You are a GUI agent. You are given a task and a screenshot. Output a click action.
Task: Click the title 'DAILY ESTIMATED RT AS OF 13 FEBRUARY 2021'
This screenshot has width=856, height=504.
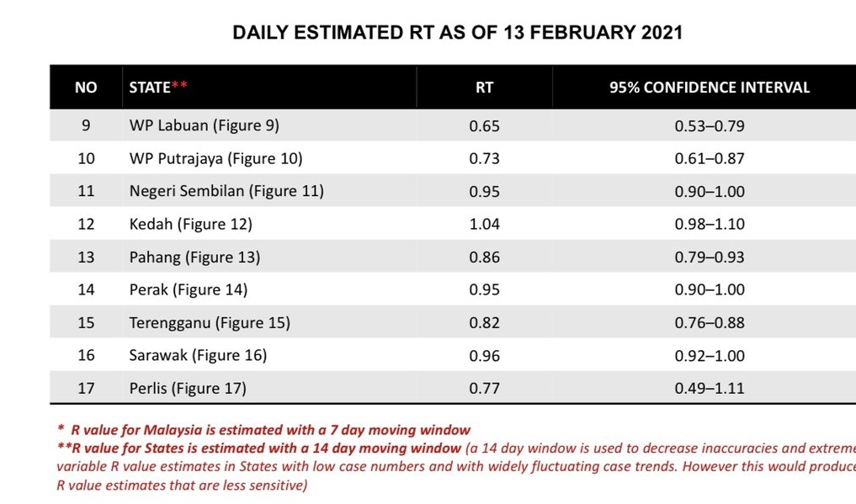click(457, 33)
